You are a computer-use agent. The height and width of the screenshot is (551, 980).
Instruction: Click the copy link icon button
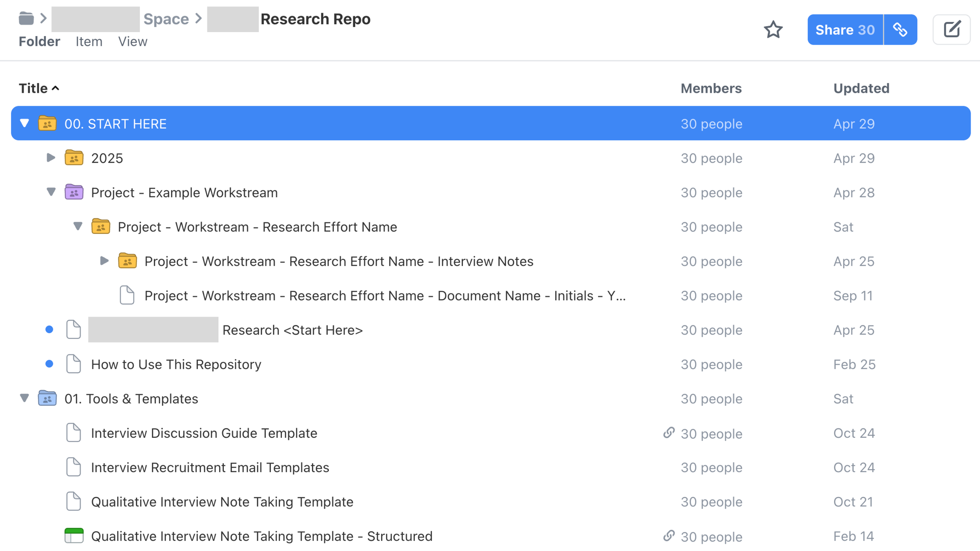click(900, 30)
